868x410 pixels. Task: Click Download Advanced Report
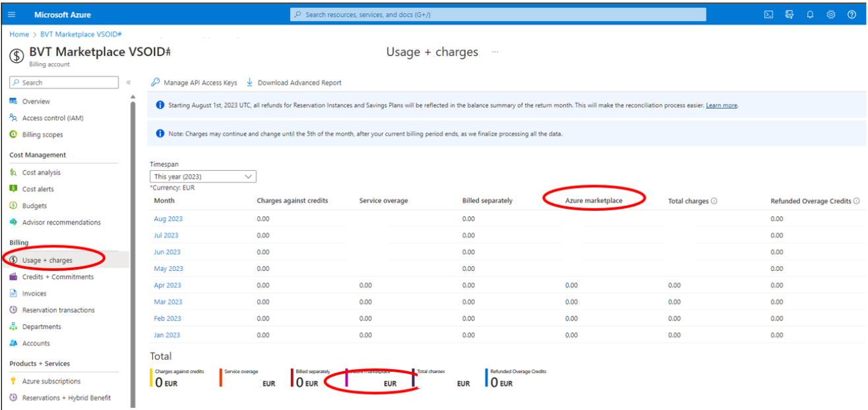pyautogui.click(x=299, y=82)
